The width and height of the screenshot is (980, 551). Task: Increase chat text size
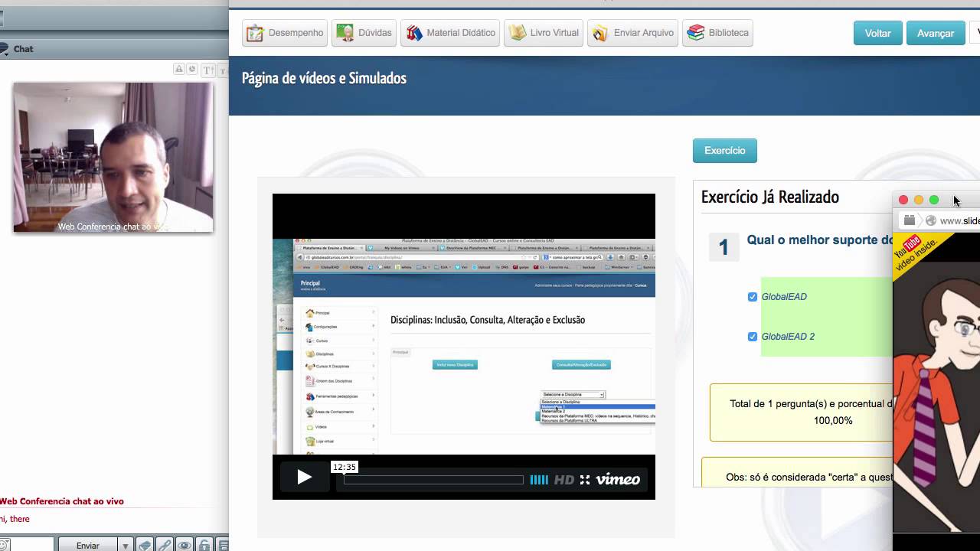(207, 70)
